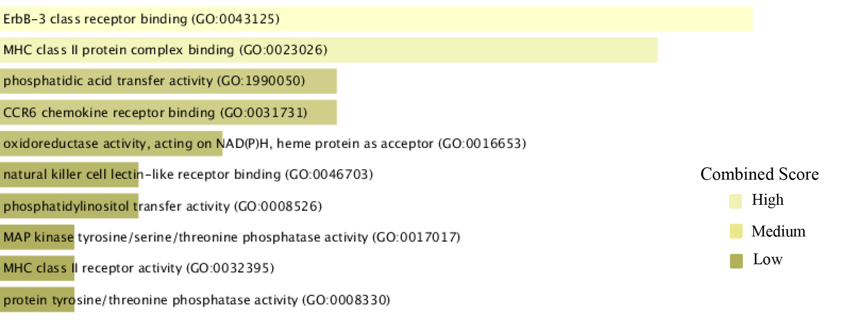Image resolution: width=868 pixels, height=328 pixels.
Task: Select the phosphatidylinositol transfer activity bar
Action: pos(69,206)
